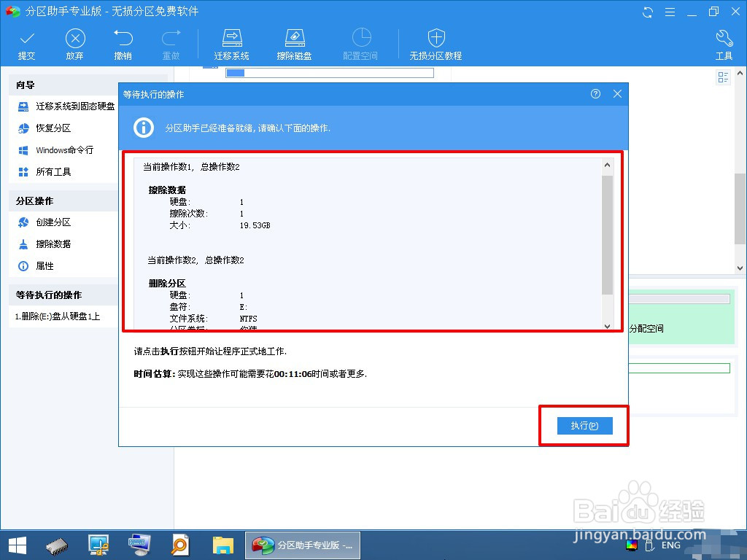
Task: Click the refresh icon in title bar
Action: tap(648, 12)
